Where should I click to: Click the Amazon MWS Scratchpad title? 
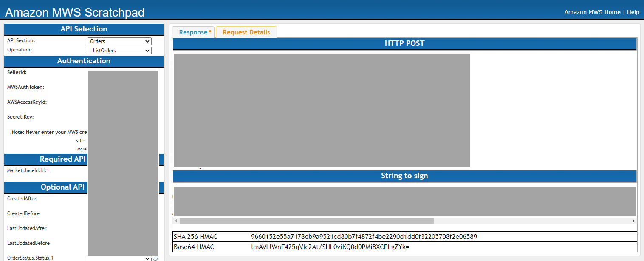tap(75, 12)
